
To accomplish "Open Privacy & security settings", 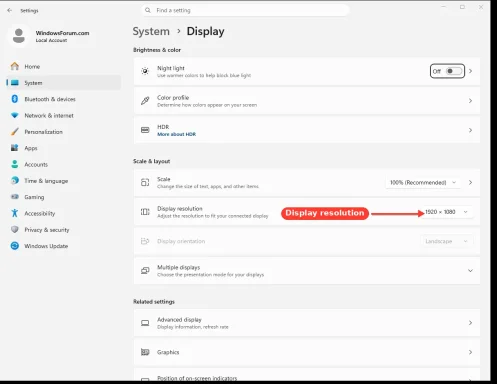I will pos(63,230).
